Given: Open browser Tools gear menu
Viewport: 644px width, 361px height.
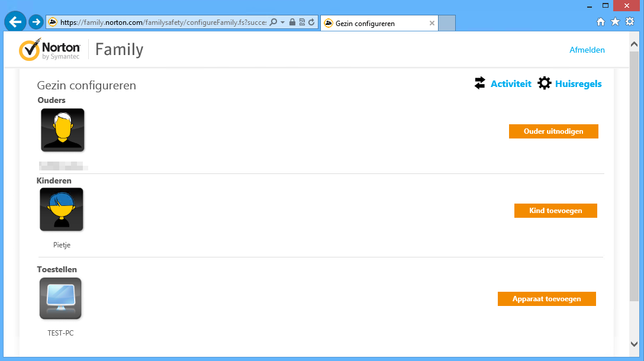Looking at the screenshot, I should 630,22.
